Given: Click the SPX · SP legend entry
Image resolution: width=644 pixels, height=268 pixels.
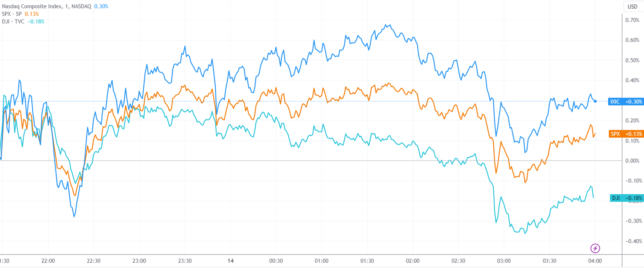Looking at the screenshot, I should [12, 14].
